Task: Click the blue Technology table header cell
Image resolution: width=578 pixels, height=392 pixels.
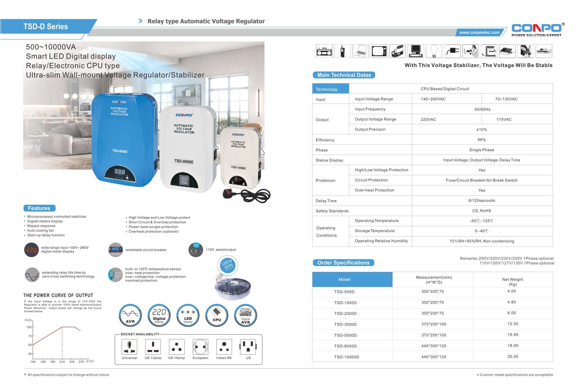Action: 331,89
